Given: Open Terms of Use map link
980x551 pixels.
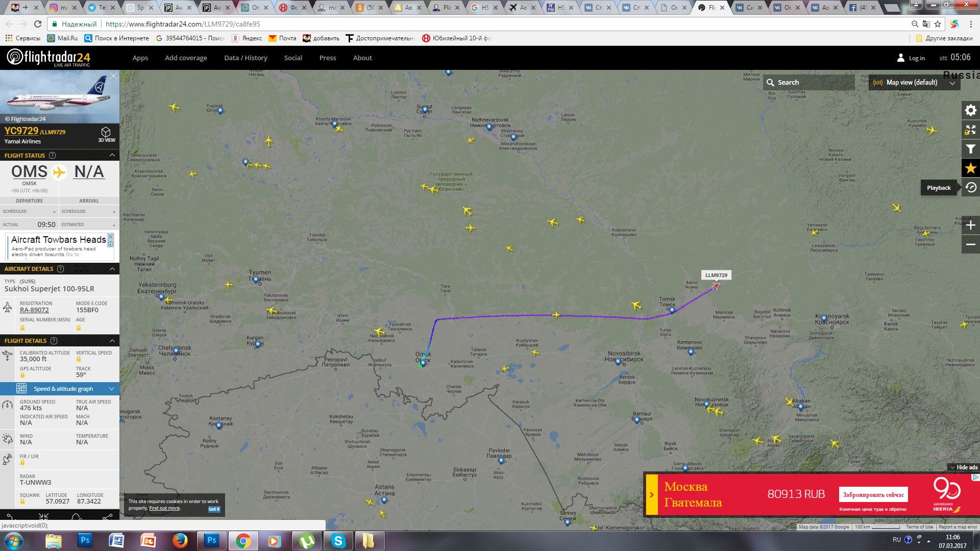Looking at the screenshot, I should pos(919,527).
